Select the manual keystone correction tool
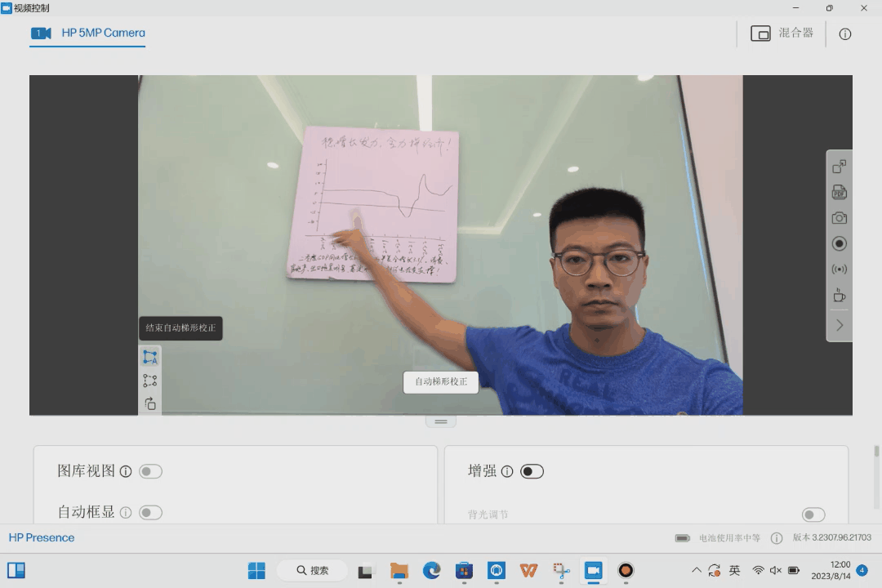The width and height of the screenshot is (882, 588). pos(149,381)
